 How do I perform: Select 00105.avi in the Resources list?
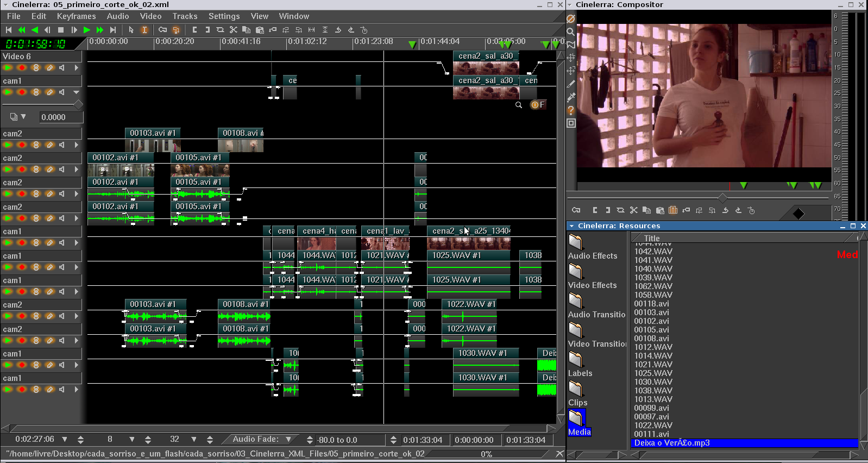click(x=652, y=330)
